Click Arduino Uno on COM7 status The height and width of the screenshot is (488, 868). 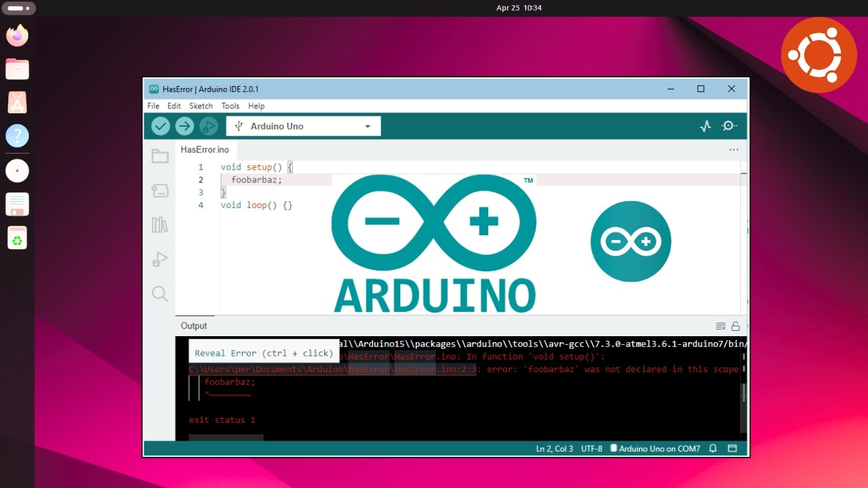(655, 449)
